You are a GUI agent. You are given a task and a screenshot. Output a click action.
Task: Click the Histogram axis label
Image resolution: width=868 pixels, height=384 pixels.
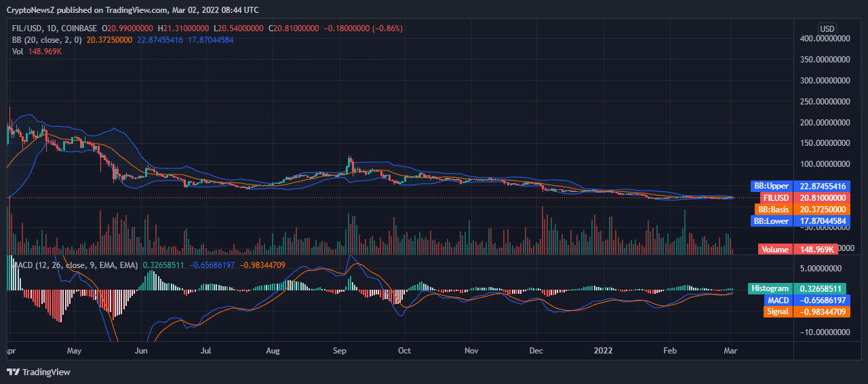[x=770, y=288]
